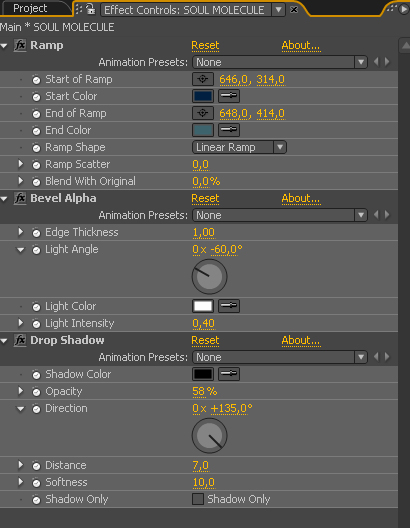Click About link for Ramp effect
410x528 pixels.
click(x=301, y=45)
